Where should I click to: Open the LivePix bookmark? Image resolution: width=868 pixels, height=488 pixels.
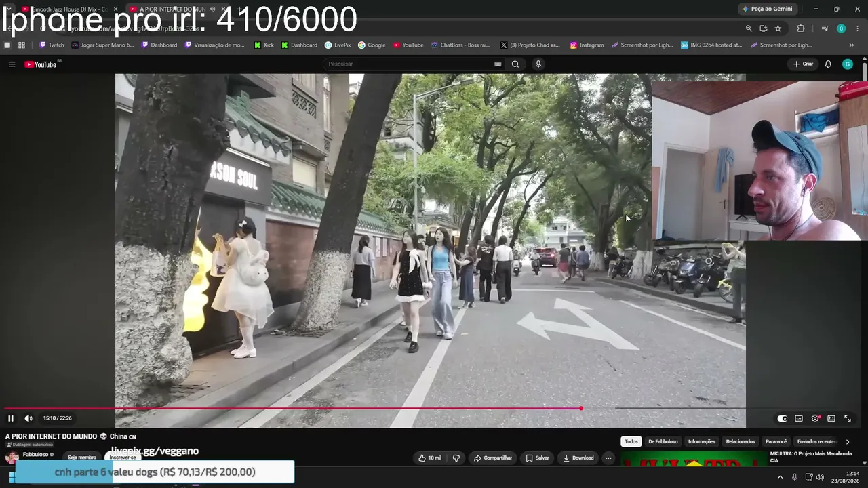click(338, 45)
